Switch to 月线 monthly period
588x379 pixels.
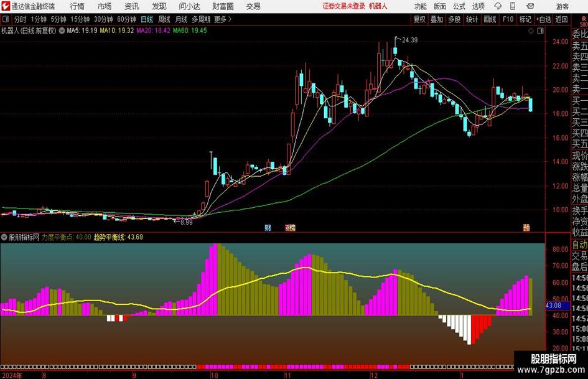(181, 19)
